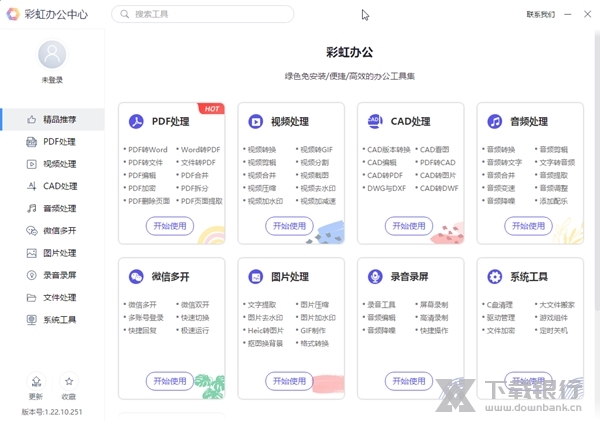Open PDF处理 sidebar label
The width and height of the screenshot is (600, 421).
point(59,142)
